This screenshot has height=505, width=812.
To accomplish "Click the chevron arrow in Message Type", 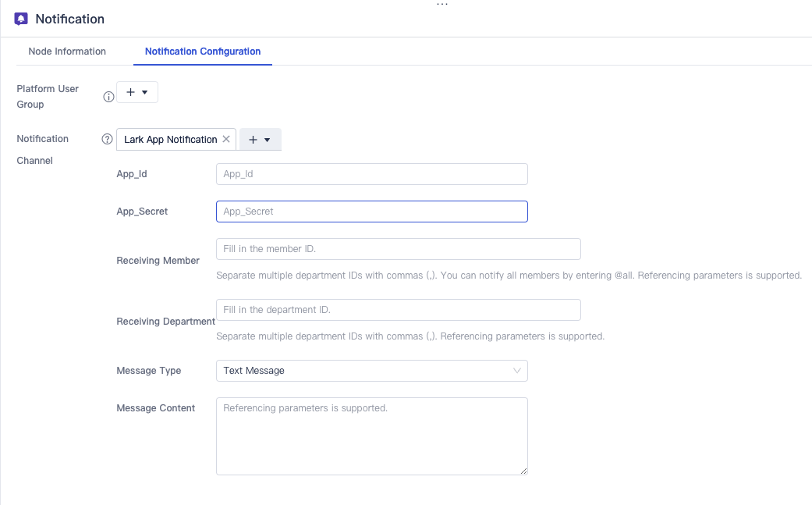I will (x=517, y=371).
